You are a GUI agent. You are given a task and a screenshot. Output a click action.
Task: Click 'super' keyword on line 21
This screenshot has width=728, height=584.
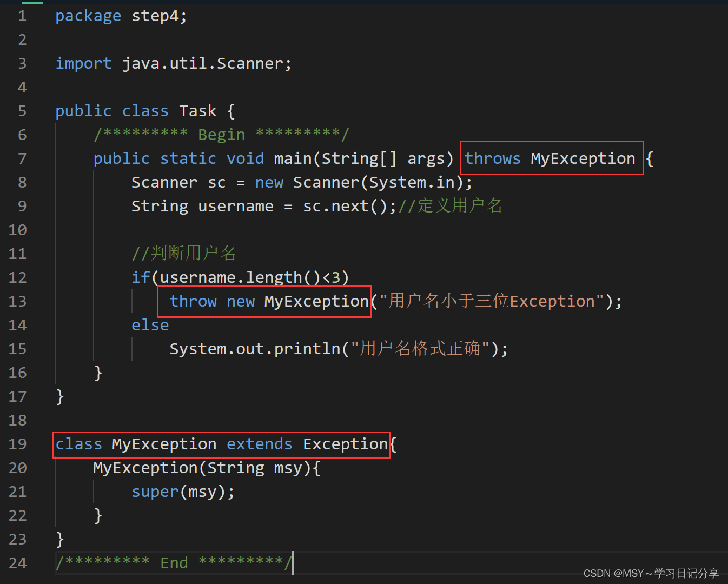coord(155,492)
